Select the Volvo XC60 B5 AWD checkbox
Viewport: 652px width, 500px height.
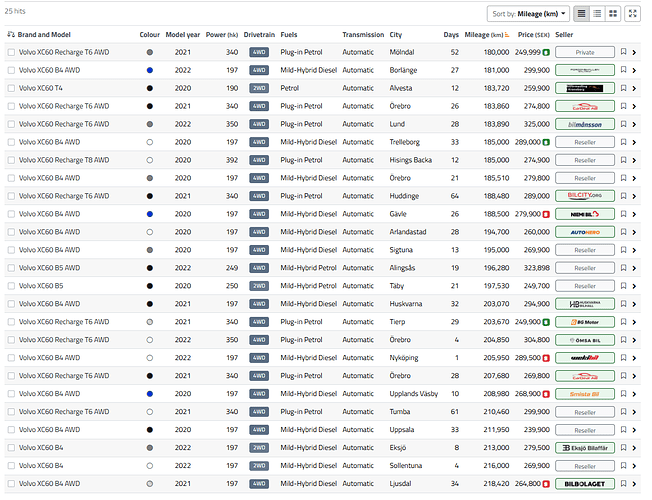[x=11, y=268]
